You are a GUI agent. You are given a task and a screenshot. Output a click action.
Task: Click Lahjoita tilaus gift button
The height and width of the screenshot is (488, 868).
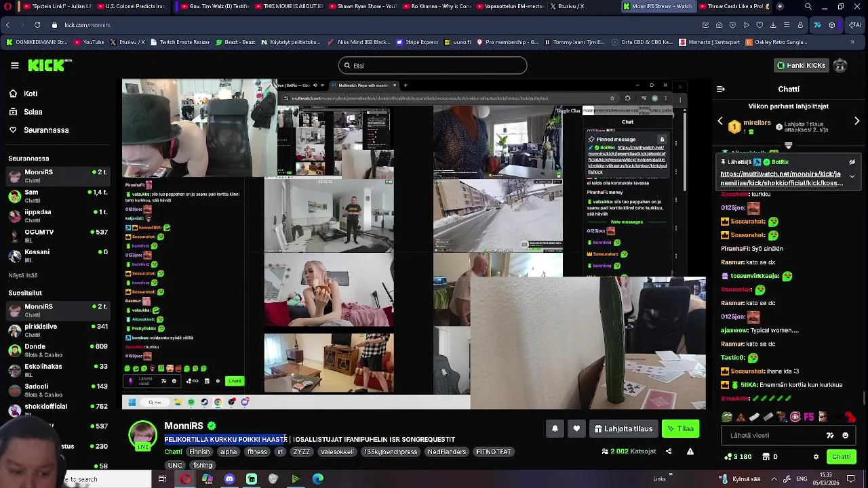(624, 428)
